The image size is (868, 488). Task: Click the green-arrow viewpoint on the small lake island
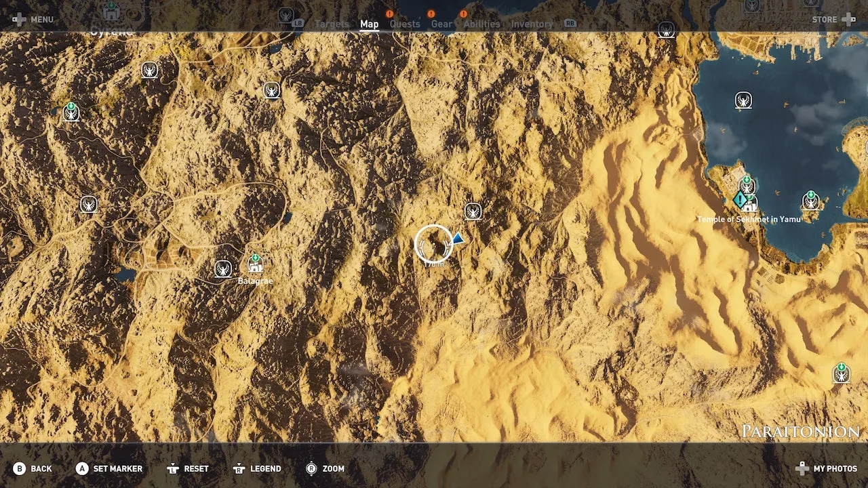tap(810, 201)
